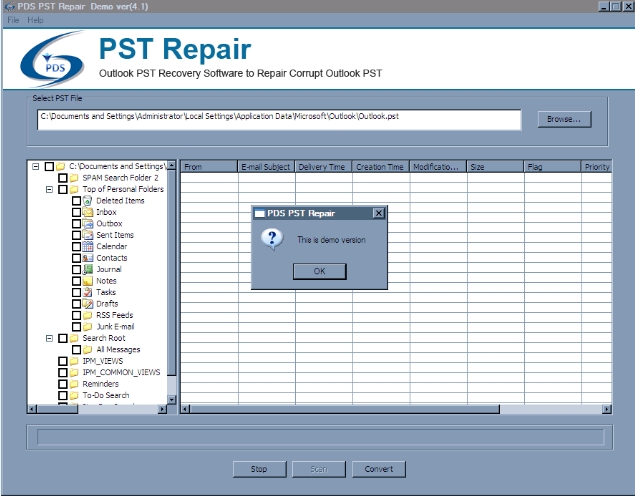Click the Search Root folder icon

tap(74, 338)
